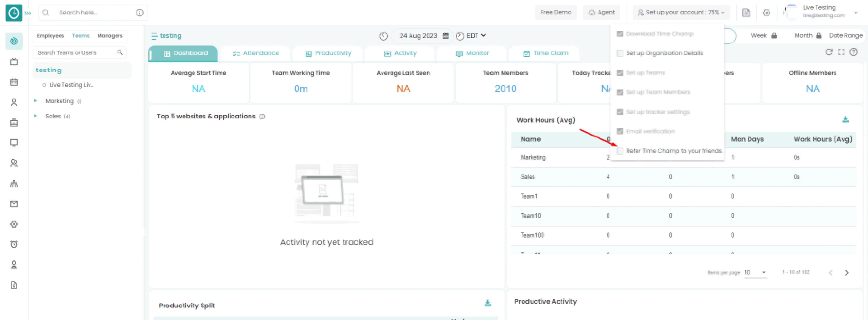Viewport: 868px width, 320px height.
Task: Click the history clock icon beside date
Action: (383, 36)
